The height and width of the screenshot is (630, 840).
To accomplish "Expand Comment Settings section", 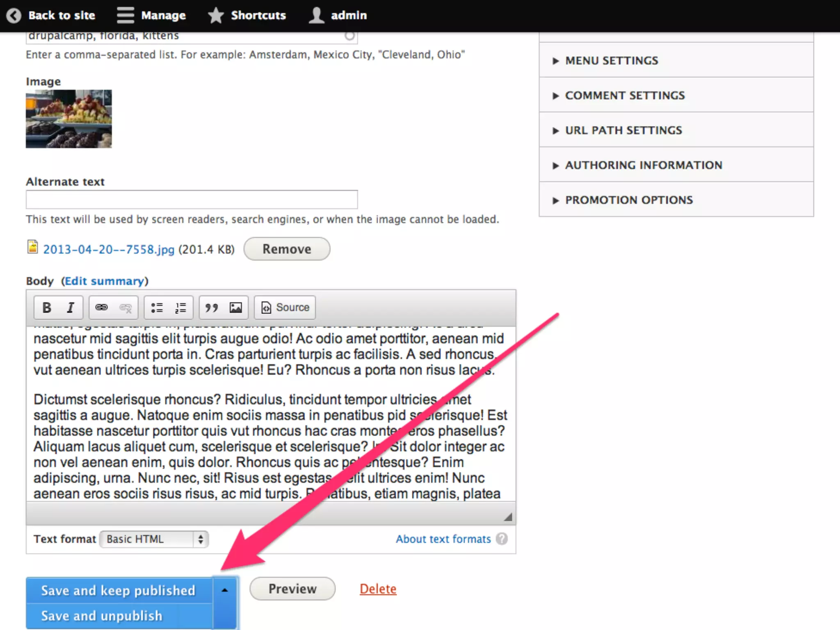I will [624, 96].
